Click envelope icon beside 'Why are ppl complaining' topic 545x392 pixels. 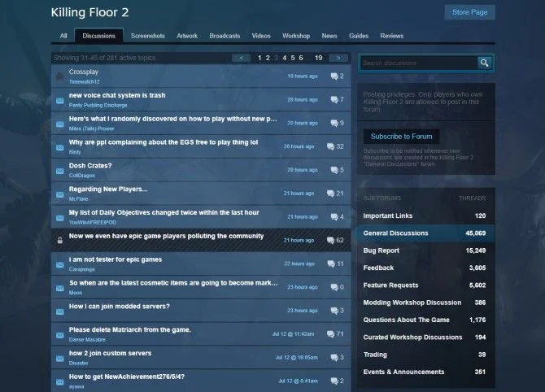59,148
